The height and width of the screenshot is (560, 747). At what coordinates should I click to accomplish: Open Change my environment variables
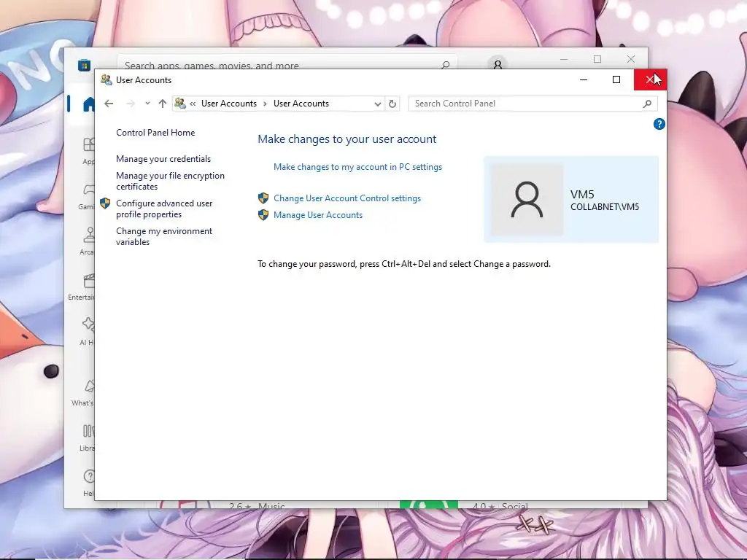click(164, 236)
